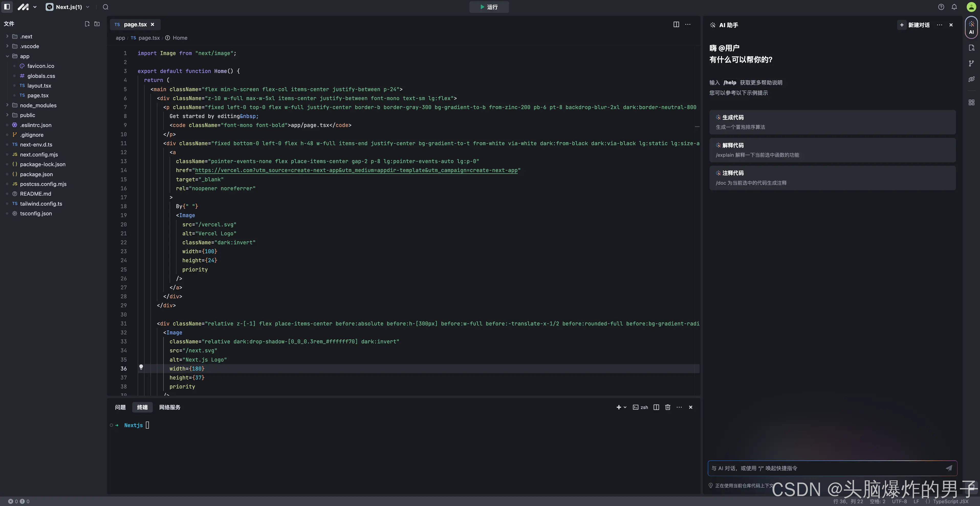This screenshot has width=980, height=506.
Task: Click the lightbulb quick-fix on line 36
Action: click(141, 367)
